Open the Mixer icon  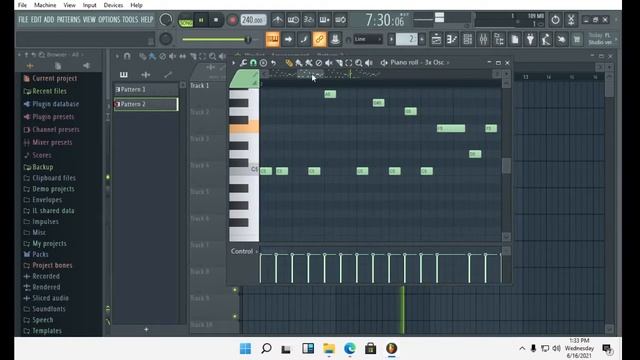click(483, 39)
